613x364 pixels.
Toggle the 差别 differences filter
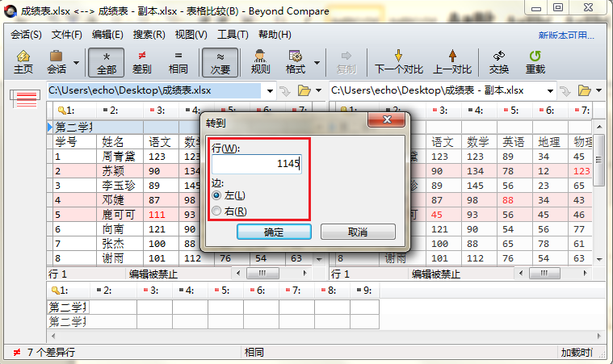(142, 62)
